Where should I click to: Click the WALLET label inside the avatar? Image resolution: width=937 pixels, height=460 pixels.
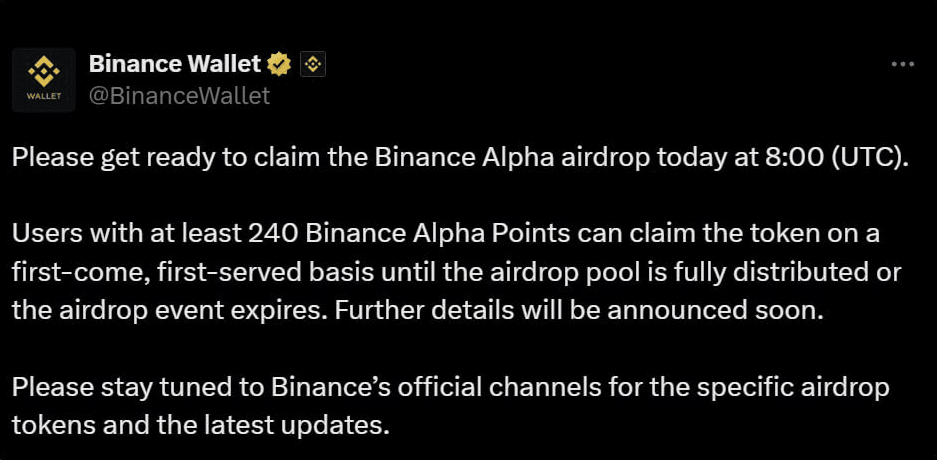[43, 98]
